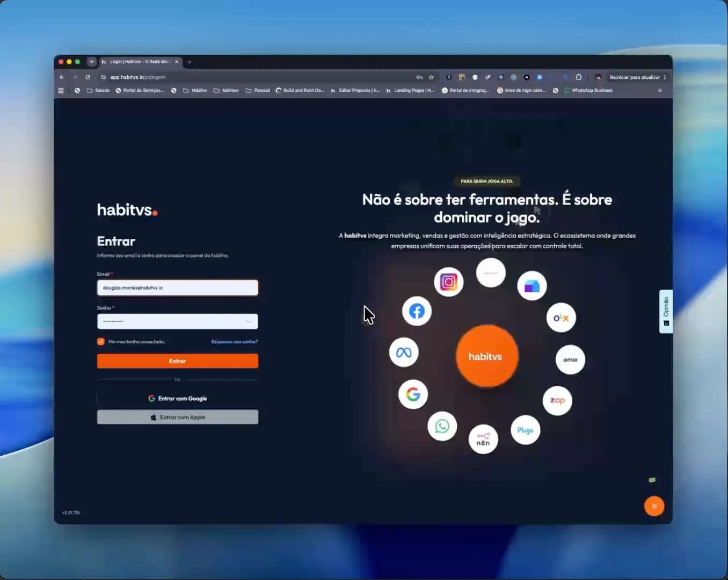Click the 'Entrar' heading text
The width and height of the screenshot is (728, 580).
[116, 241]
